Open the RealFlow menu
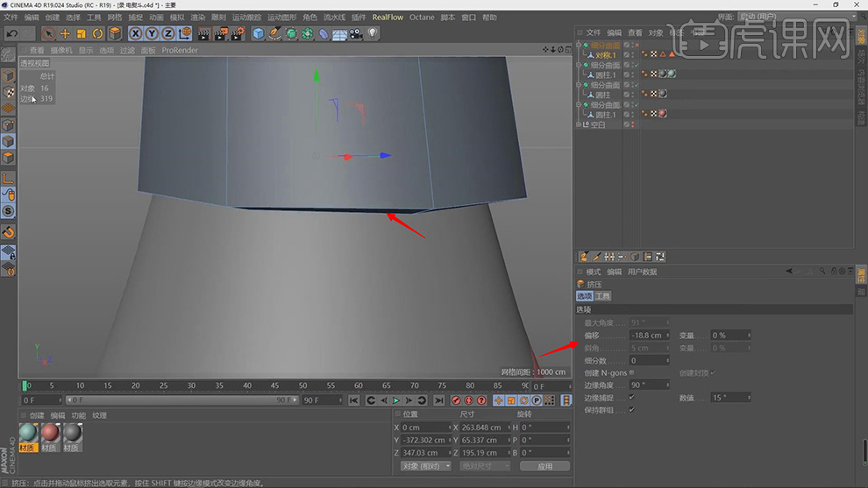The height and width of the screenshot is (488, 868). [x=388, y=17]
